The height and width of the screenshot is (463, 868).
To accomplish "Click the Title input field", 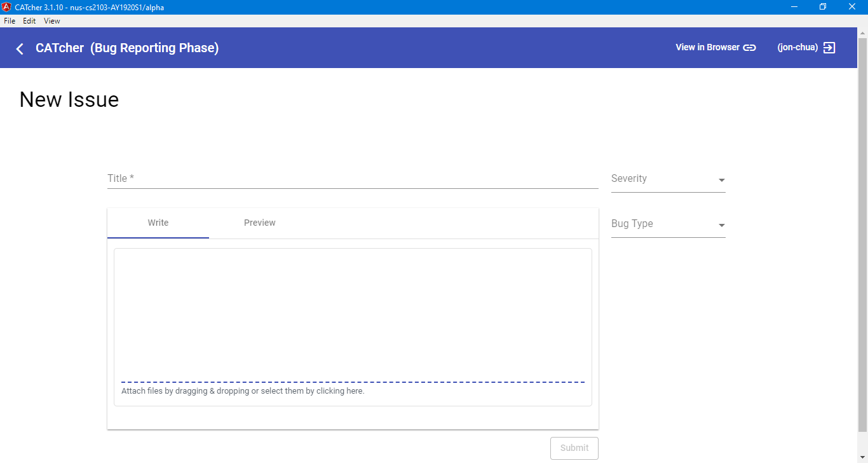I will 353,179.
